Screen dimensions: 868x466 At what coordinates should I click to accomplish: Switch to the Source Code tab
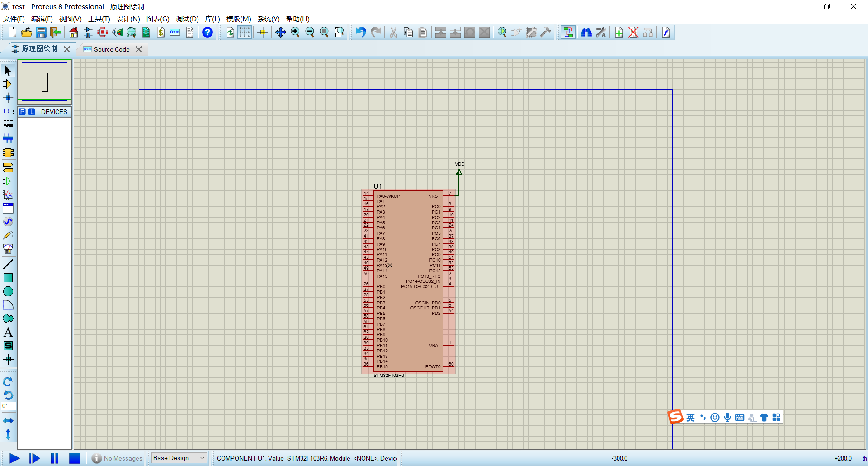click(x=112, y=49)
